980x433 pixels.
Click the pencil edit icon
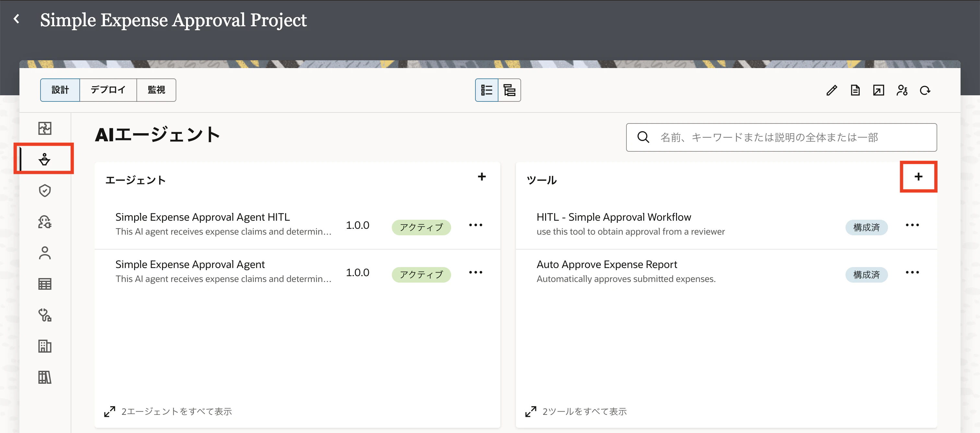832,90
